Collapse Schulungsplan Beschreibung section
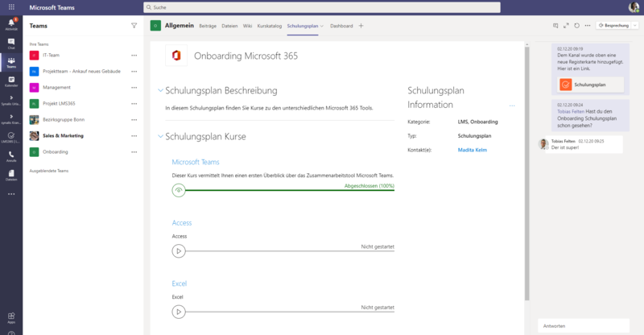This screenshot has width=644, height=335. click(160, 90)
